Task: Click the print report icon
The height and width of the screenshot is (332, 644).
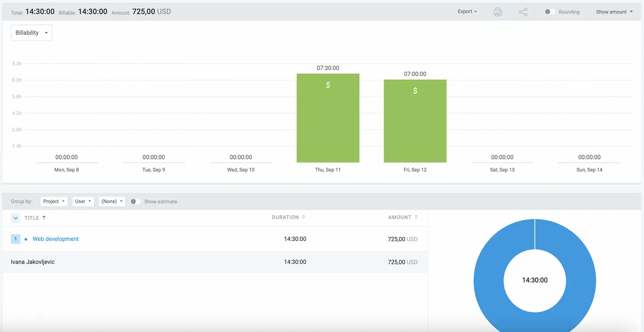Action: coord(498,12)
